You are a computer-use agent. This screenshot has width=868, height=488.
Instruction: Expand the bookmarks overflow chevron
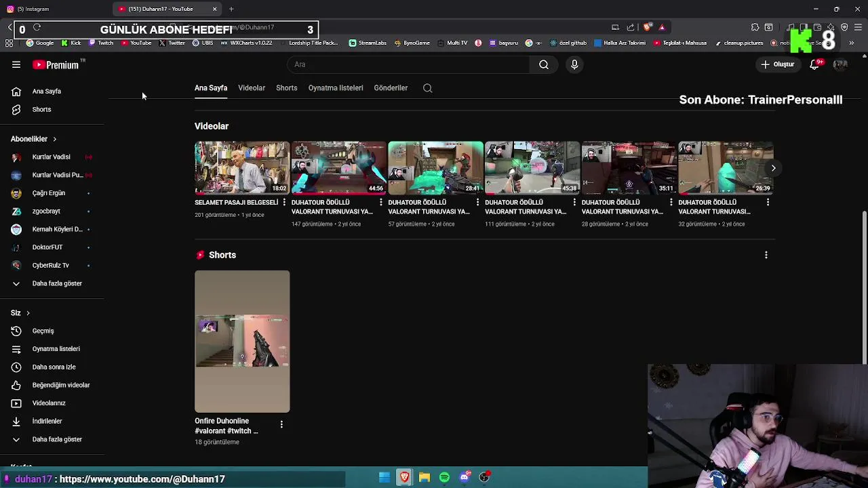[x=851, y=43]
